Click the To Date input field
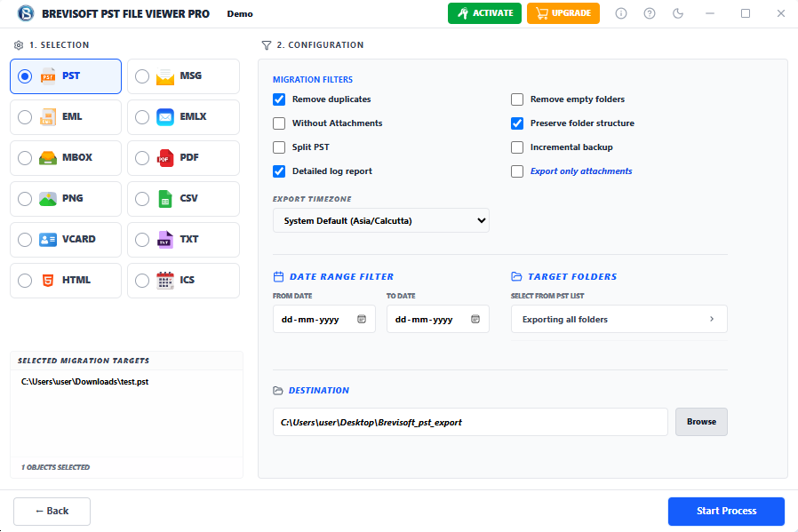798x532 pixels. pyautogui.click(x=438, y=319)
